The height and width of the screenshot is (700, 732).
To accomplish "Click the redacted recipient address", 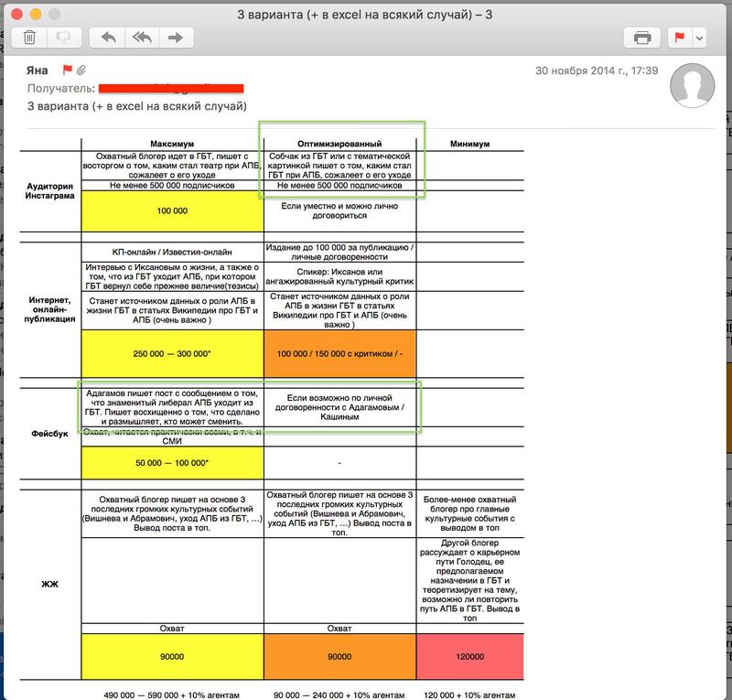I will point(171,88).
